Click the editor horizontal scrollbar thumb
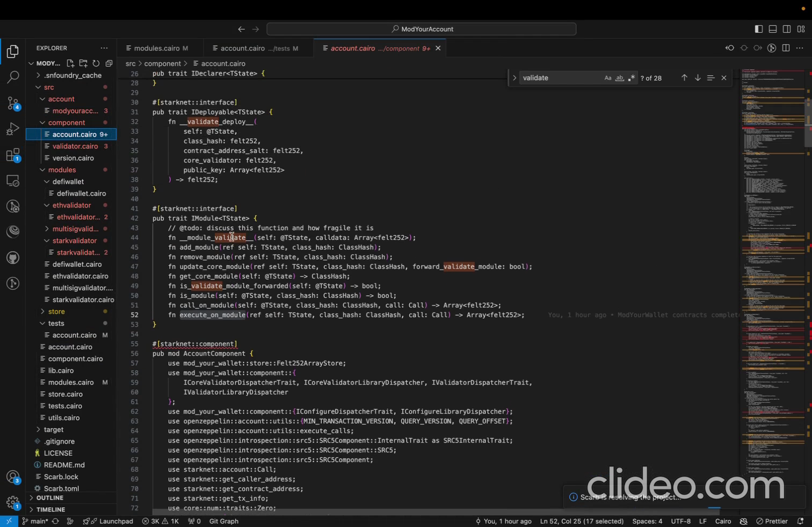Screen dimensions: 812x527 [435, 511]
